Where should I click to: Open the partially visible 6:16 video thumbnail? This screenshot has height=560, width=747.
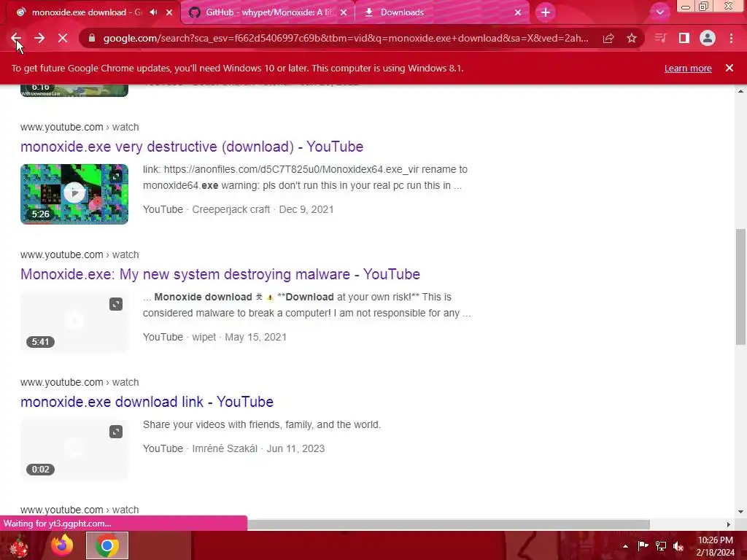[74, 90]
